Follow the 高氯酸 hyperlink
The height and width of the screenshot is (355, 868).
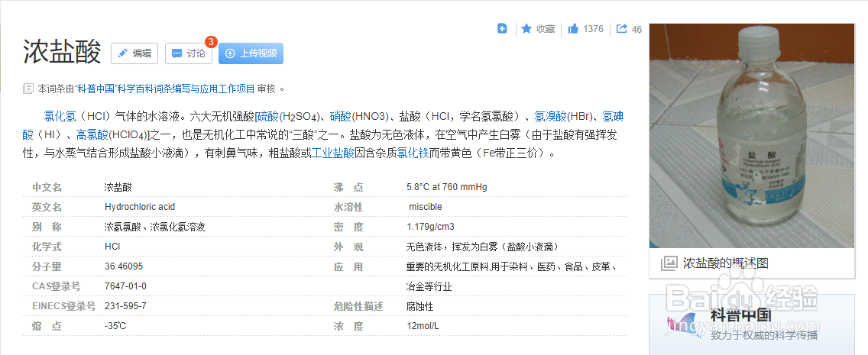(92, 135)
